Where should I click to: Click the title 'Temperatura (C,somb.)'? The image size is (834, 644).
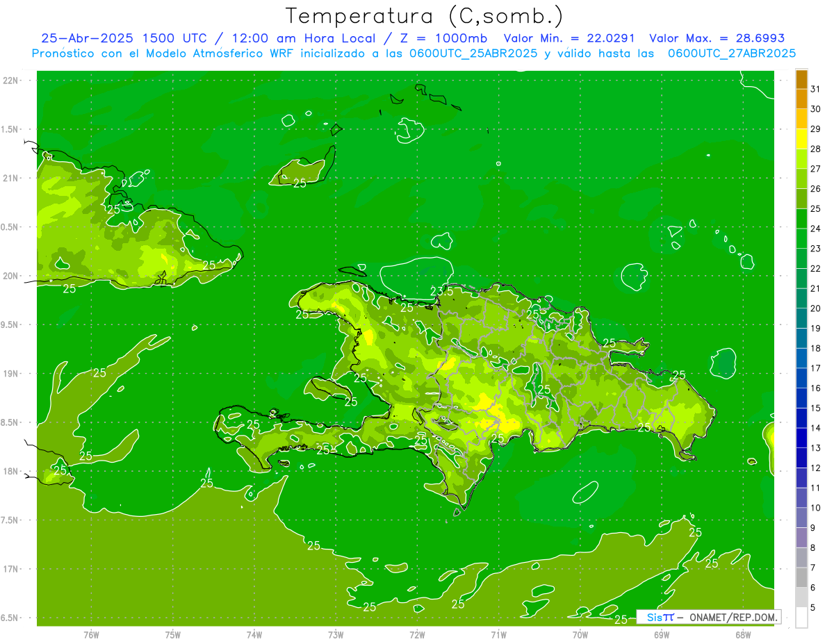tap(425, 16)
